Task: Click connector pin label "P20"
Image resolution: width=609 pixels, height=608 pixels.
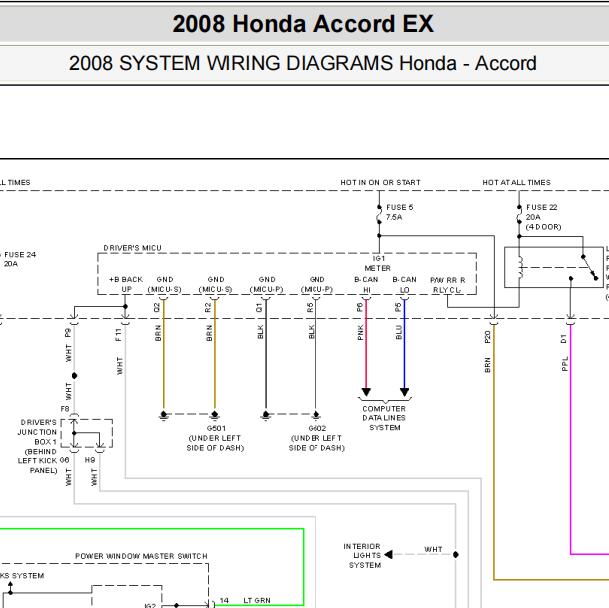Action: pyautogui.click(x=488, y=336)
